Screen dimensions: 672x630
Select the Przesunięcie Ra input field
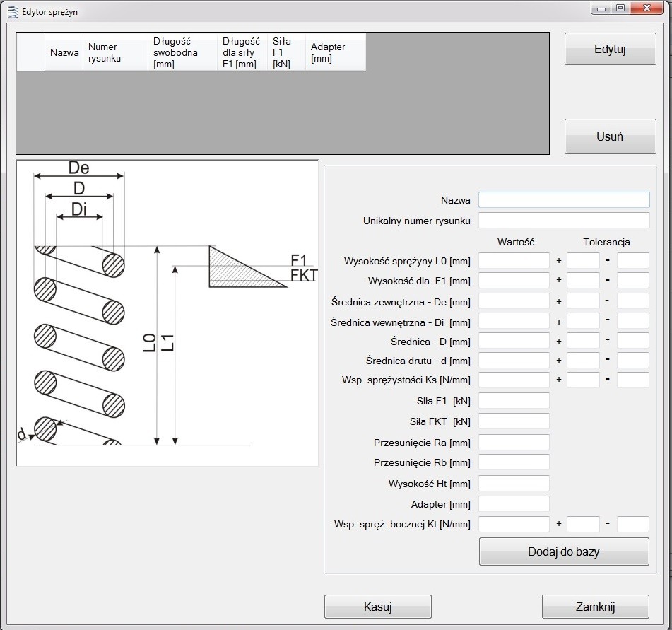(513, 443)
